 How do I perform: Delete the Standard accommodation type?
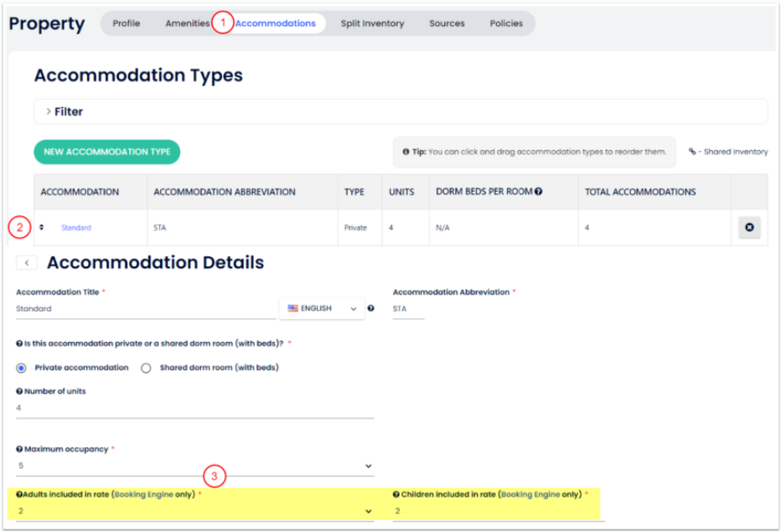pos(749,228)
